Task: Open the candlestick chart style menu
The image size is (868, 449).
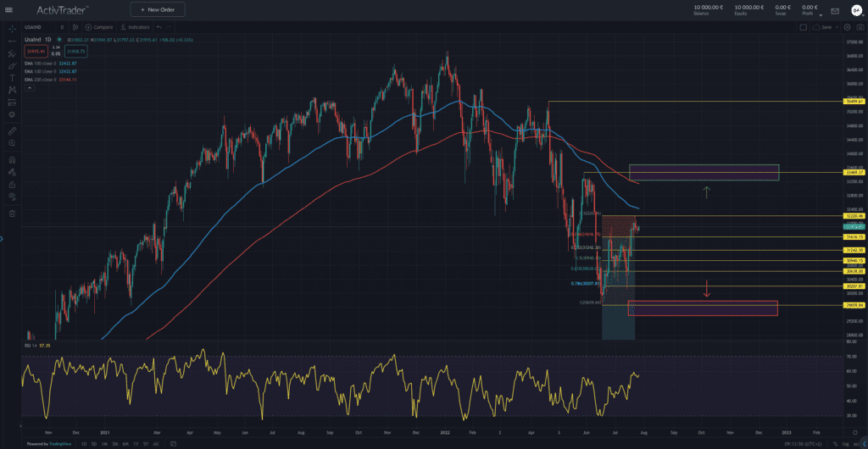Action: coord(75,27)
